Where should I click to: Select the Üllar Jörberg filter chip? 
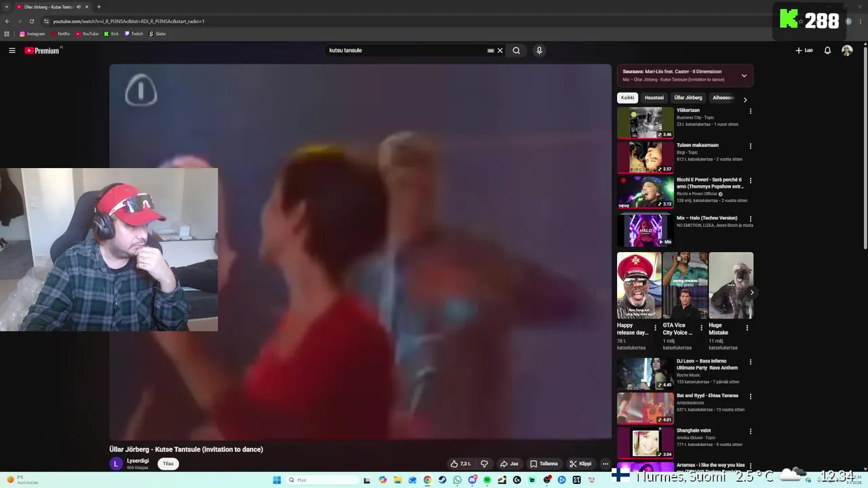[688, 98]
